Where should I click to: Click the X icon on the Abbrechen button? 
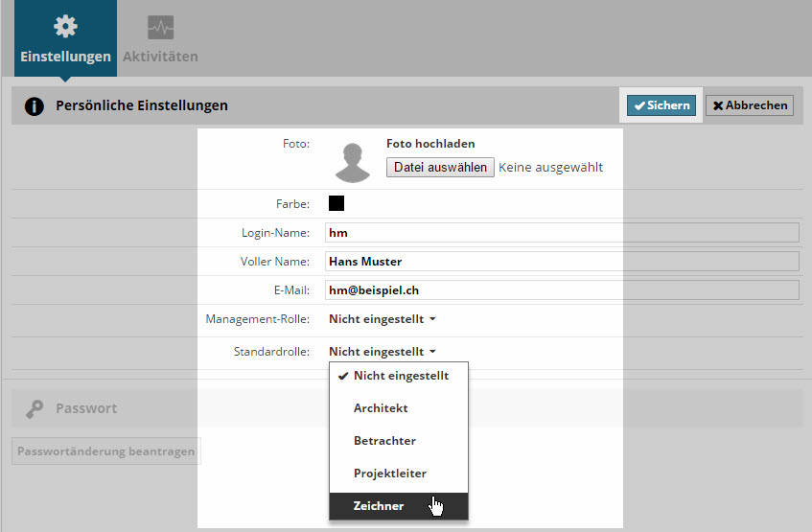pos(718,105)
